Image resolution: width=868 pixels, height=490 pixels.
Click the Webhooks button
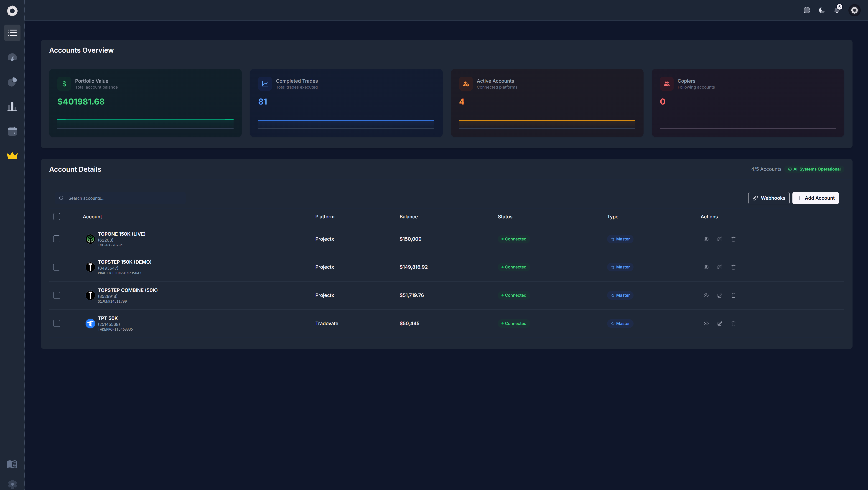click(x=769, y=198)
